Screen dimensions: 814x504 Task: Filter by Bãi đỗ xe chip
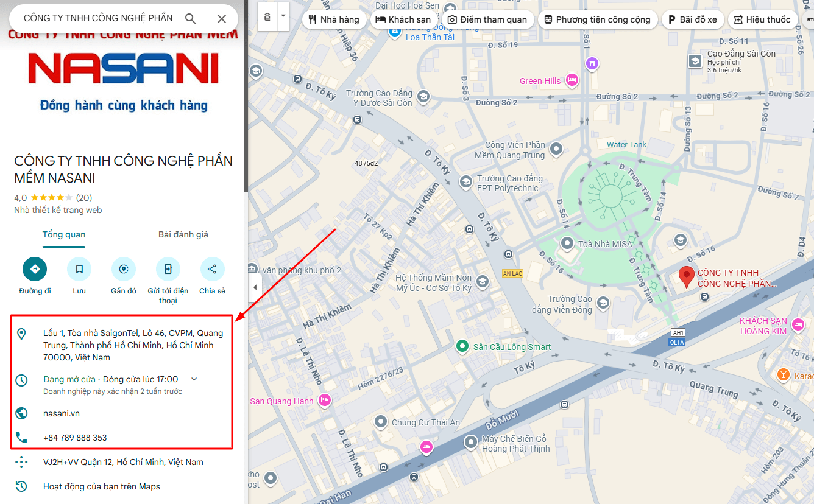(693, 19)
